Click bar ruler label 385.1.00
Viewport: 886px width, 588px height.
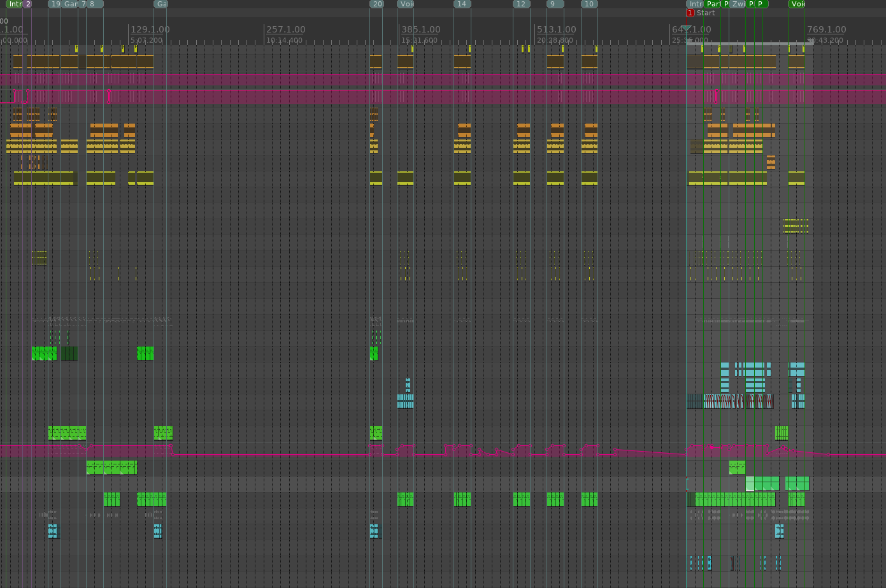click(420, 29)
